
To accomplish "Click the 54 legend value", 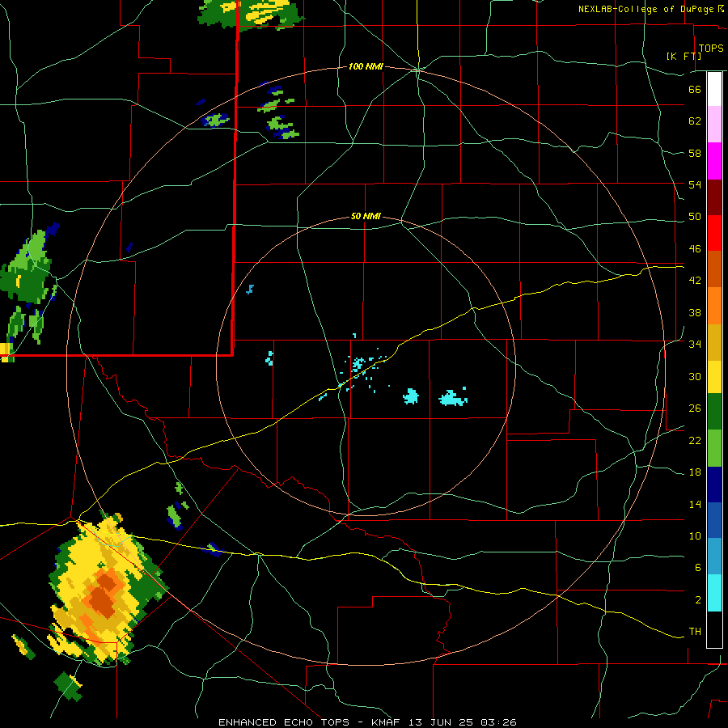I will (x=695, y=184).
